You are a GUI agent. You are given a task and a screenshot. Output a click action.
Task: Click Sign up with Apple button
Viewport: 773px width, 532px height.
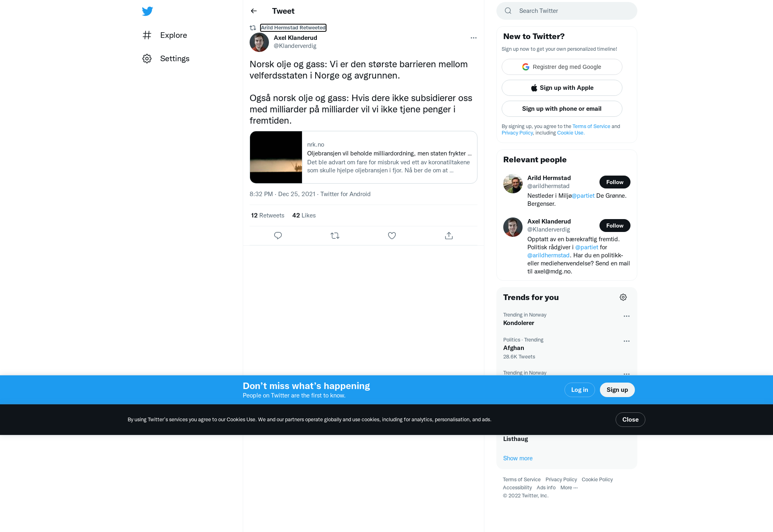pyautogui.click(x=562, y=88)
